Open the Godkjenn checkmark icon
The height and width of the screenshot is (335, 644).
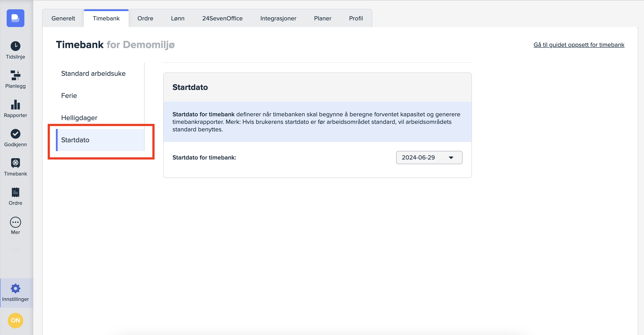click(16, 134)
